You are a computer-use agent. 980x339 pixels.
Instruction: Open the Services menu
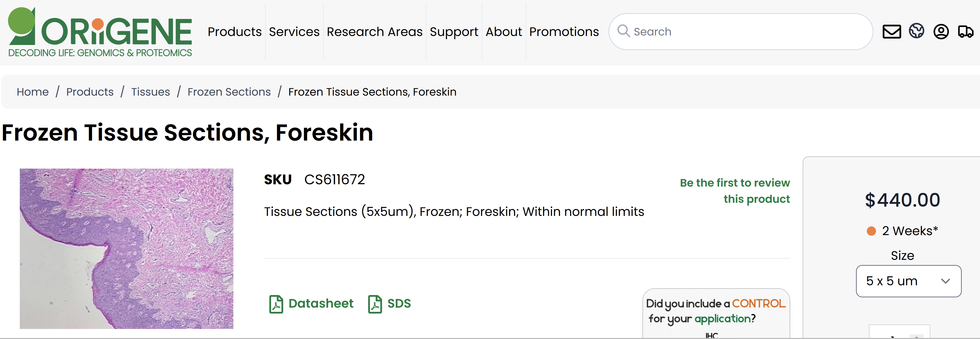pos(294,32)
